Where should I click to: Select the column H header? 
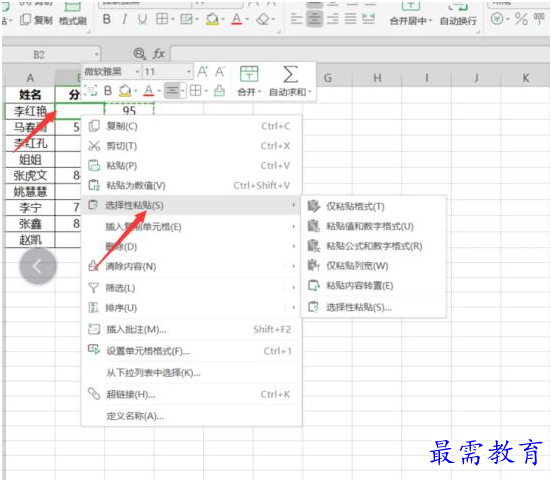pos(377,78)
